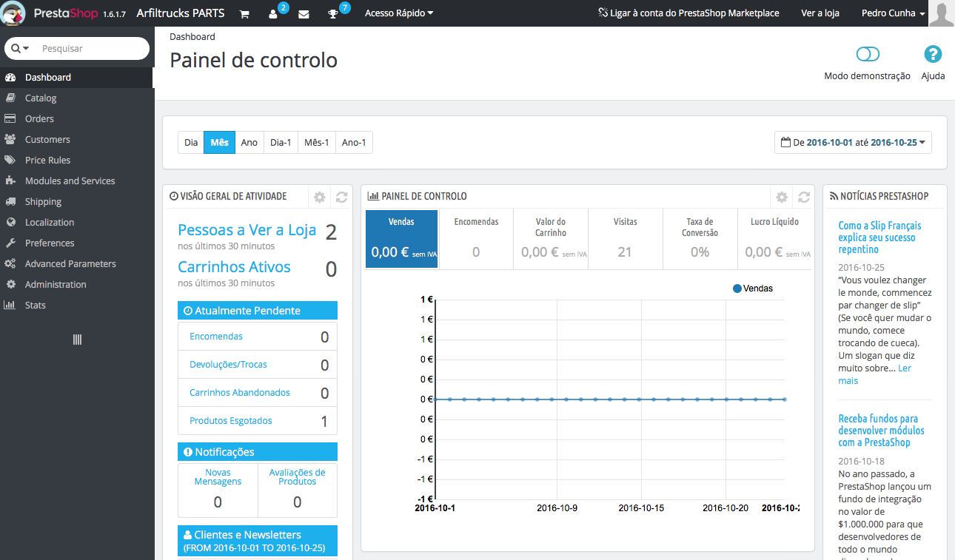The height and width of the screenshot is (560, 955).
Task: Open the envelope messages icon in top bar
Action: pyautogui.click(x=304, y=14)
